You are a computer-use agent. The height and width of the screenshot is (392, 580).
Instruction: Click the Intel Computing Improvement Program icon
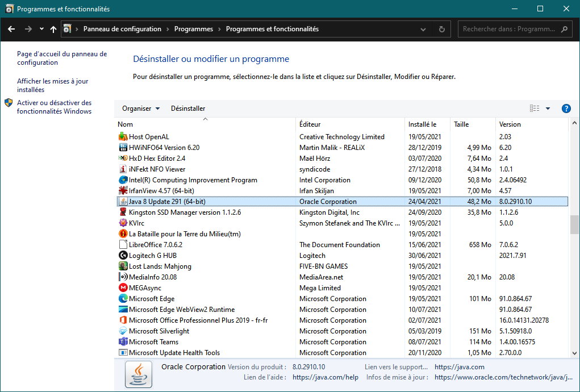(123, 180)
